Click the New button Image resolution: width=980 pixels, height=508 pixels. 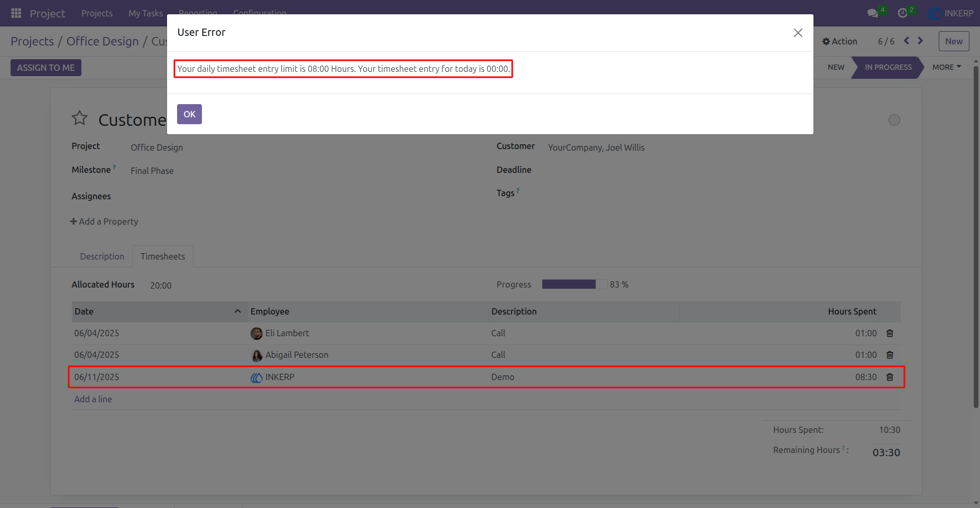[954, 41]
